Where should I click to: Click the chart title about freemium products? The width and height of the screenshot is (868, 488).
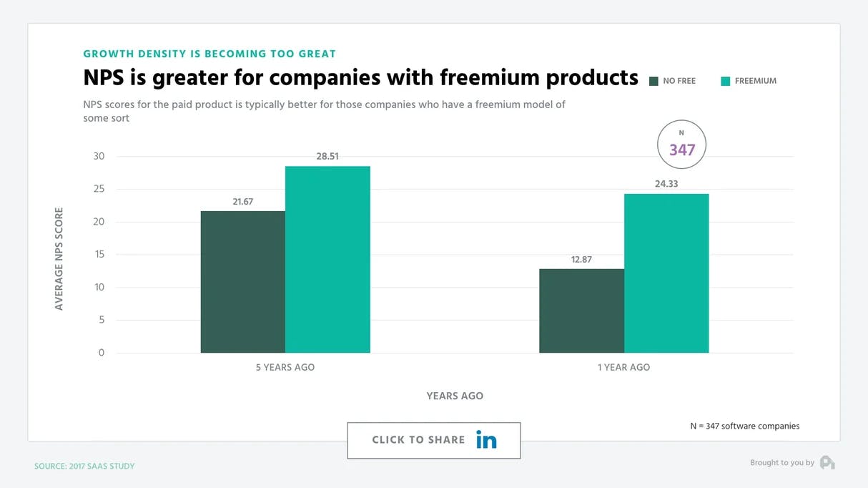(x=360, y=77)
